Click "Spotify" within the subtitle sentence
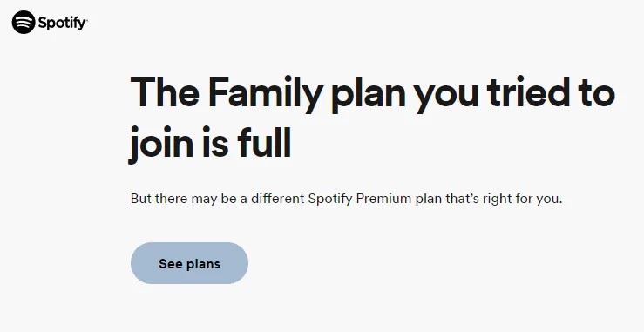This screenshot has width=644, height=332. pyautogui.click(x=330, y=200)
